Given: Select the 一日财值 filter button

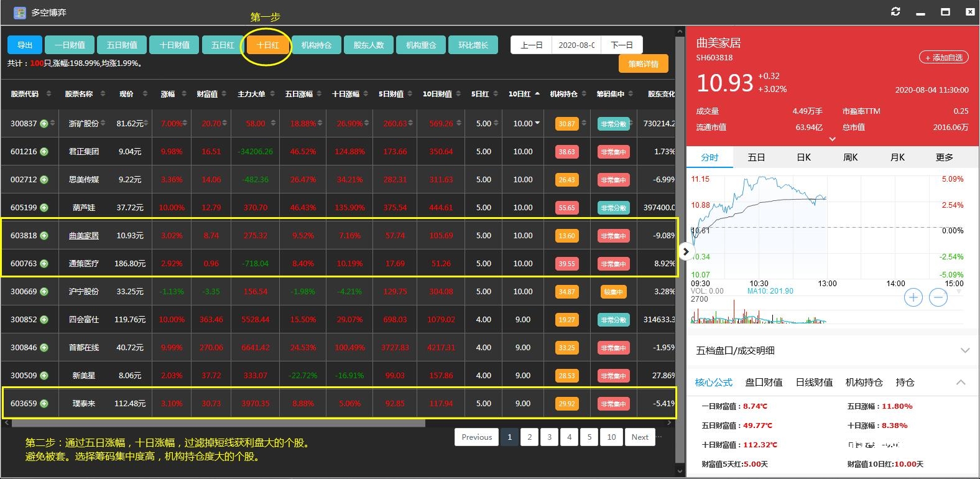Looking at the screenshot, I should click(x=70, y=45).
